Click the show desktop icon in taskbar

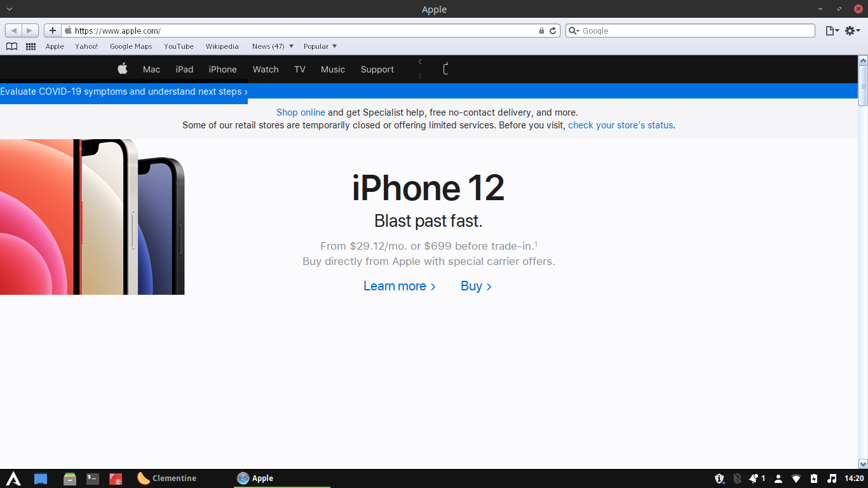click(x=41, y=478)
